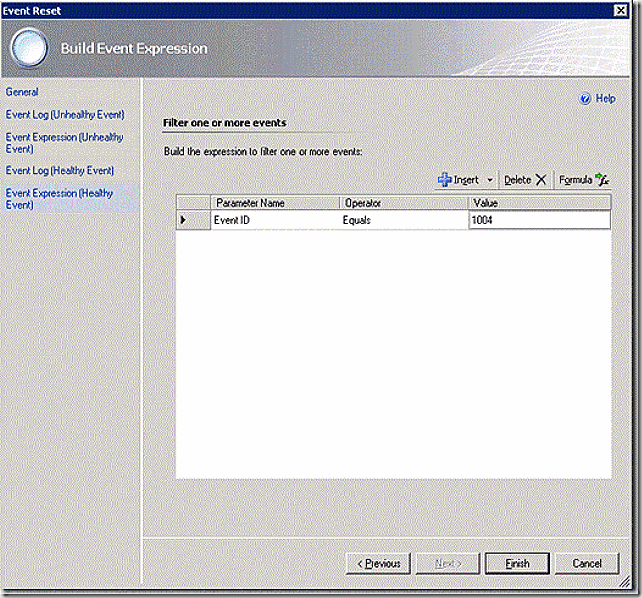
Task: Click the Value column header
Action: coord(540,203)
